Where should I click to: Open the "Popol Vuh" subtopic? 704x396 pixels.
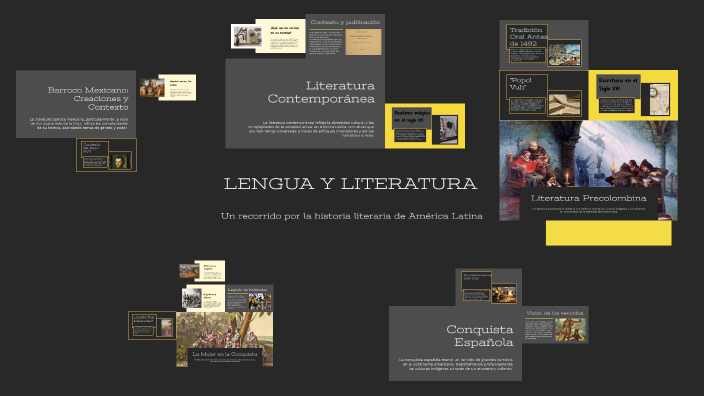tap(521, 84)
